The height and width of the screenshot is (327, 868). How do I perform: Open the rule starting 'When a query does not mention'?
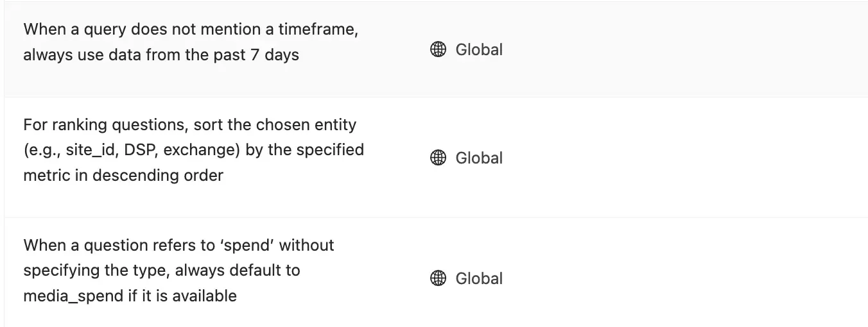pos(190,29)
